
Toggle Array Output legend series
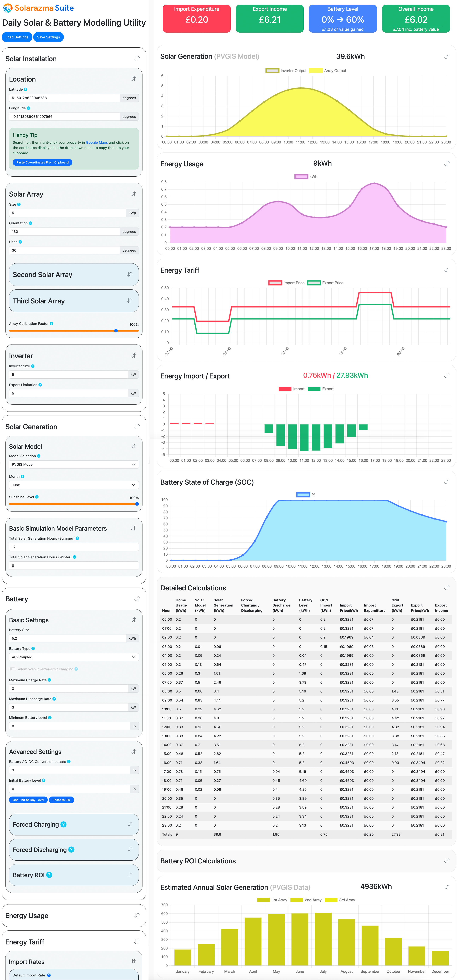pyautogui.click(x=328, y=71)
